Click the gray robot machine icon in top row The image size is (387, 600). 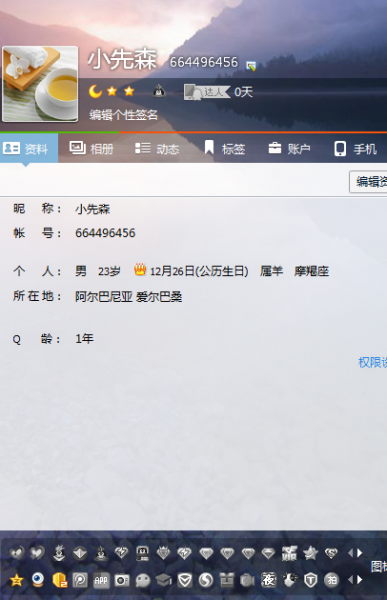click(142, 553)
